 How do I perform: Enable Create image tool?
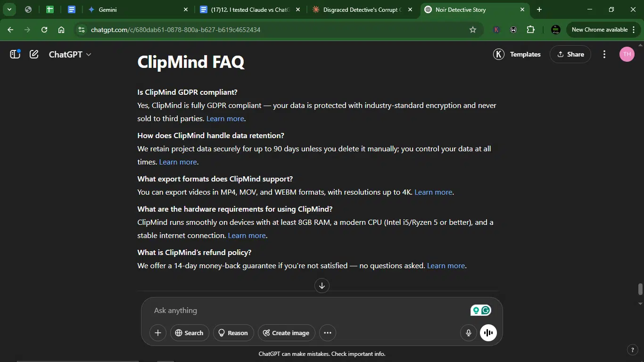coord(286,333)
